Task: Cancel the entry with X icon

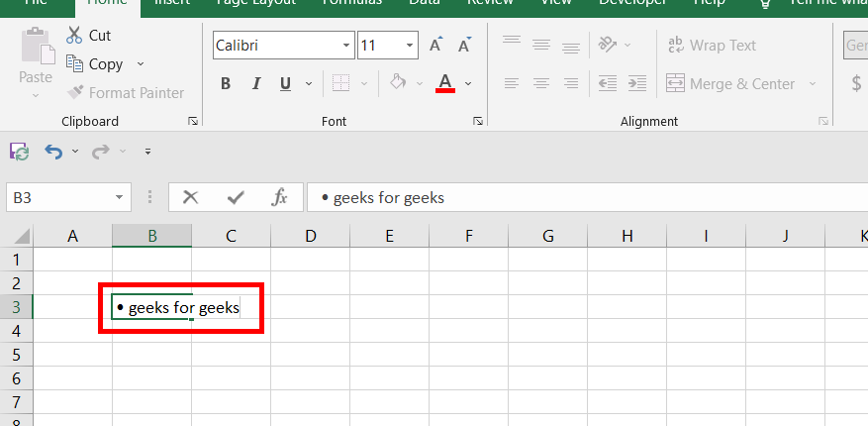Action: click(x=190, y=197)
